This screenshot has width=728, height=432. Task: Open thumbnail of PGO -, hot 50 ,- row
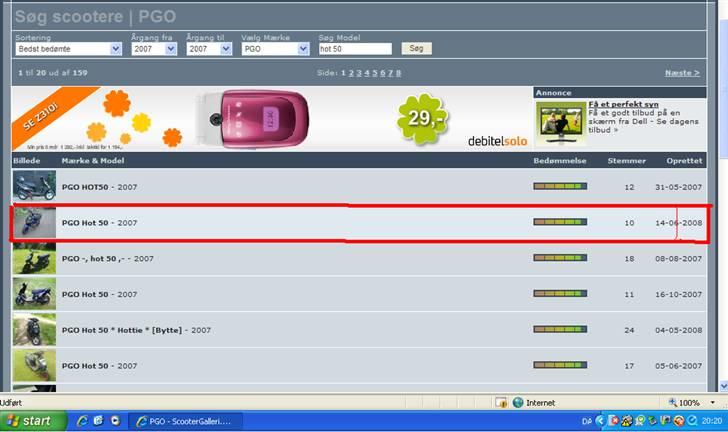(34, 258)
